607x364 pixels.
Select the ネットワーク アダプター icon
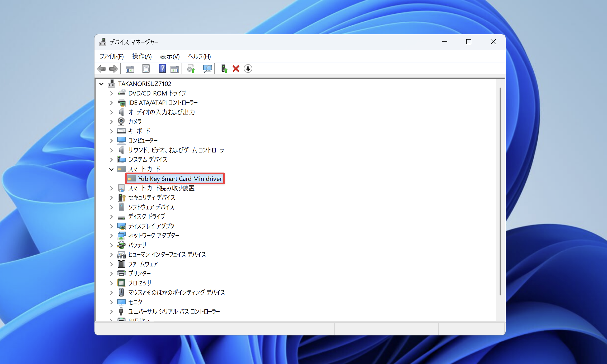point(121,236)
